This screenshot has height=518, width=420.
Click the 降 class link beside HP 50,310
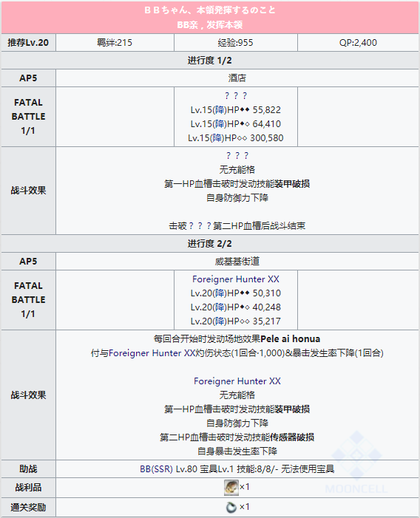220,293
